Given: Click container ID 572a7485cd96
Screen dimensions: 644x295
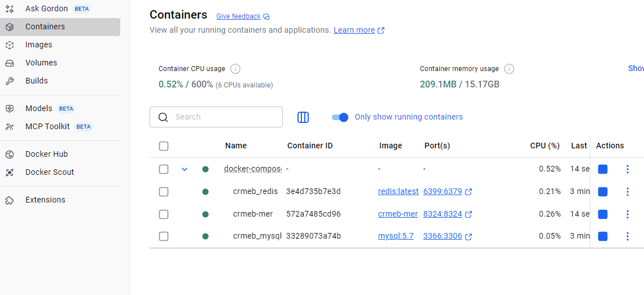Looking at the screenshot, I should coord(313,214).
